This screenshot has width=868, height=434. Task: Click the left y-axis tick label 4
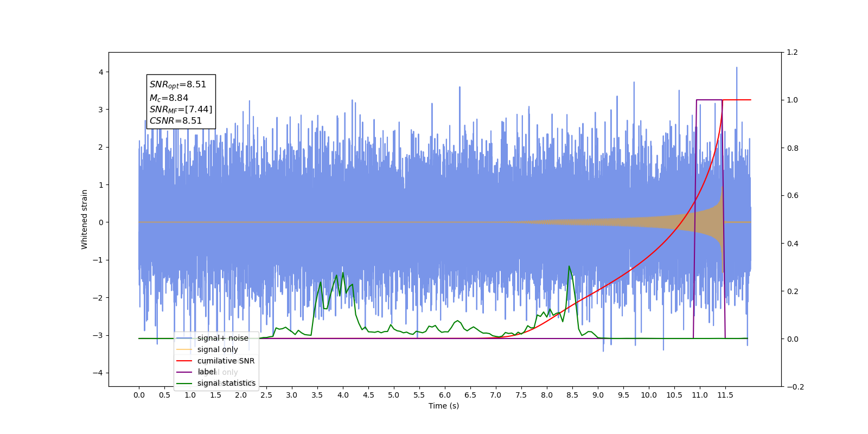(101, 72)
